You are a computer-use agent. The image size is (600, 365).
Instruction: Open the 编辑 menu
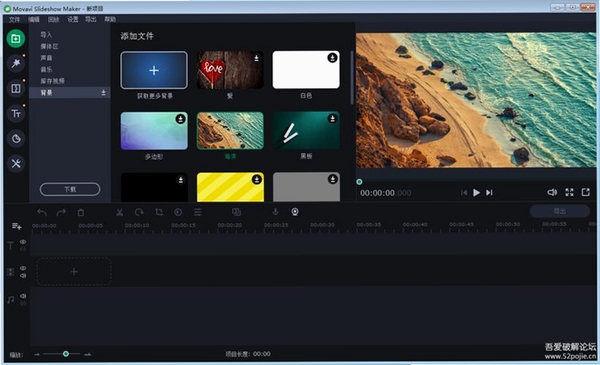(x=34, y=20)
